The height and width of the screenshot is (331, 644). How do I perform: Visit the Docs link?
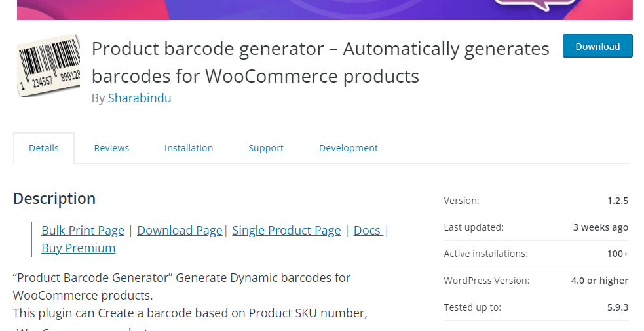[x=368, y=230]
